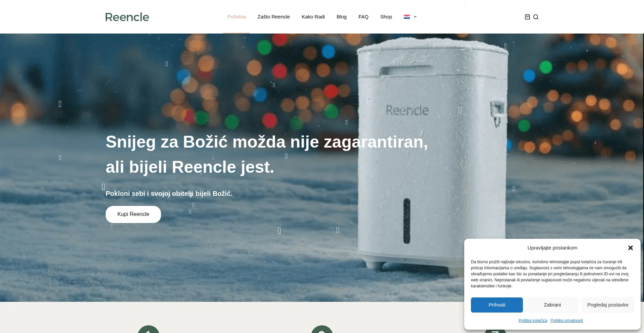Image resolution: width=644 pixels, height=333 pixels.
Task: Expand the language selector chevron
Action: (x=415, y=17)
